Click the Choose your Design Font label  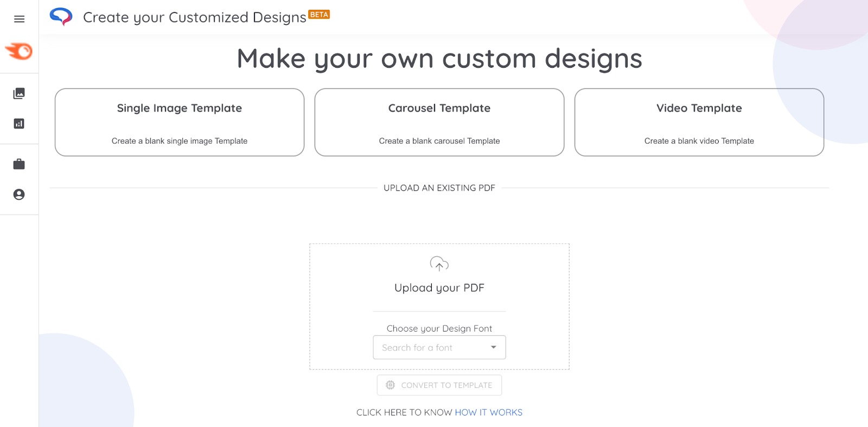click(x=439, y=328)
